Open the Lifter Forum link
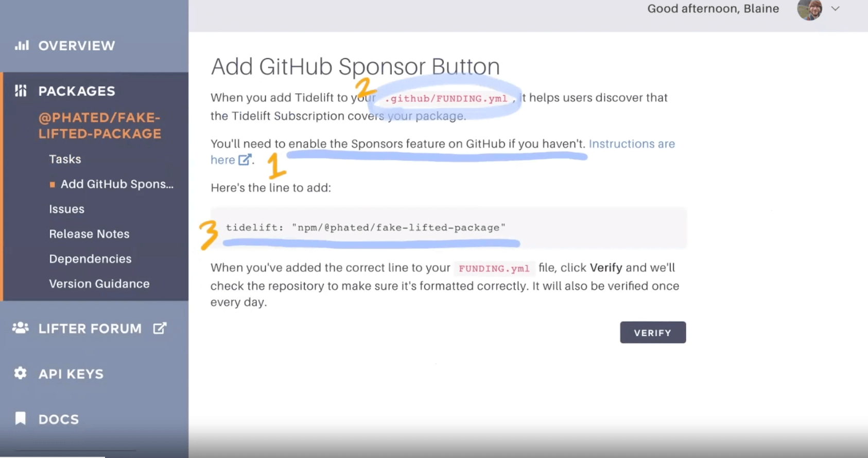 click(90, 328)
